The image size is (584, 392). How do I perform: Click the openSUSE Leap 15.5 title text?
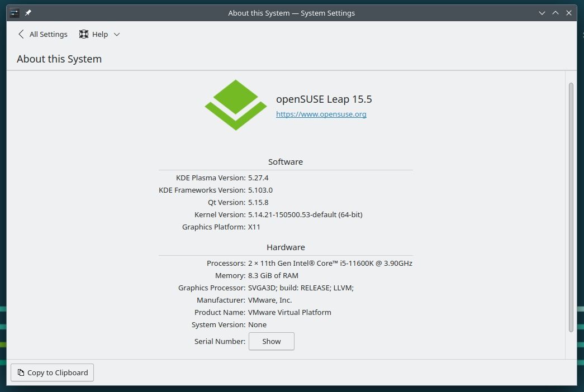coord(324,99)
